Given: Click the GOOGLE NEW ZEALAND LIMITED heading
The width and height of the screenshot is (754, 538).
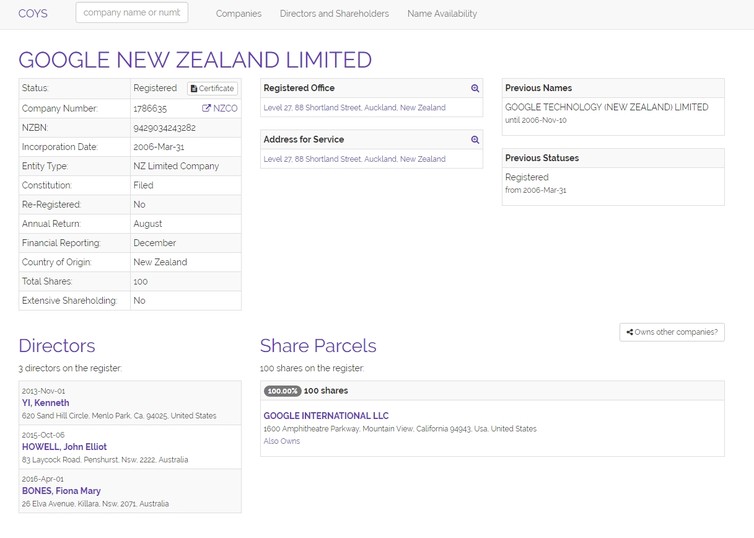Looking at the screenshot, I should coord(195,60).
